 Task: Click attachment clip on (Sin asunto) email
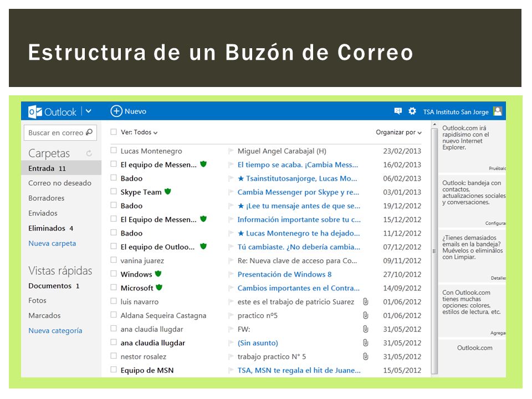(365, 342)
